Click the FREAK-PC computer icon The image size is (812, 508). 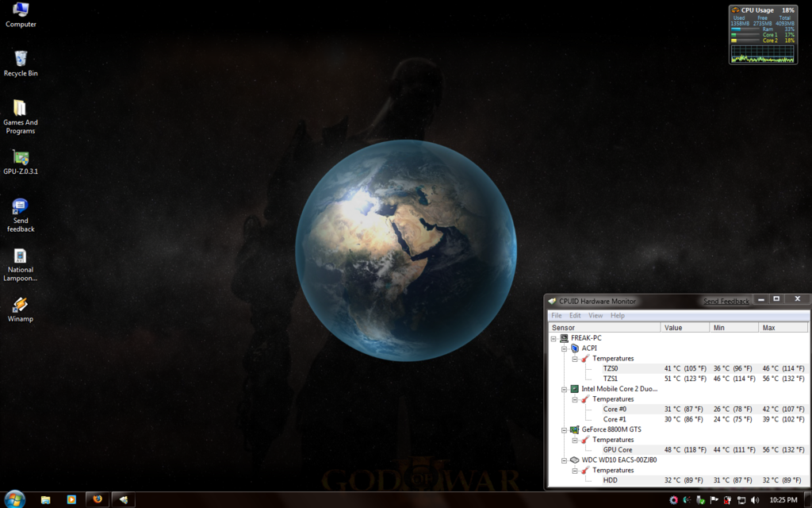click(564, 338)
